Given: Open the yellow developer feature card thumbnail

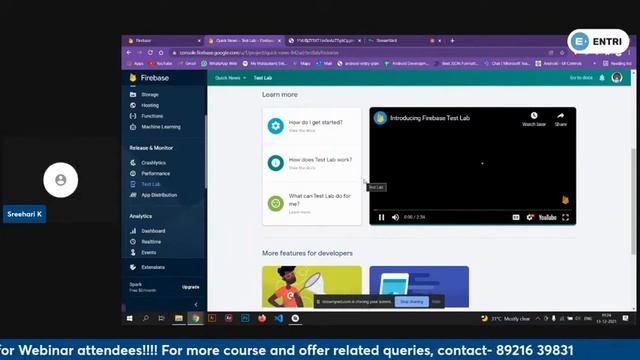Looking at the screenshot, I should coord(312,287).
